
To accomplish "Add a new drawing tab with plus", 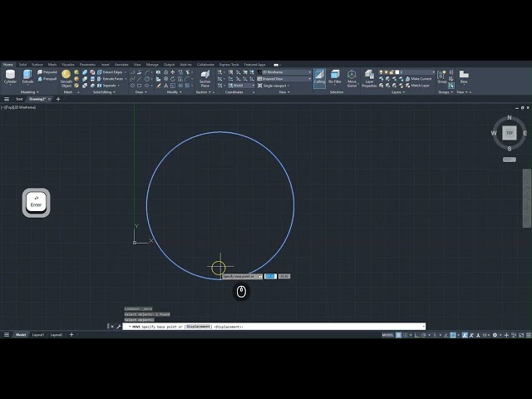I will 58,99.
